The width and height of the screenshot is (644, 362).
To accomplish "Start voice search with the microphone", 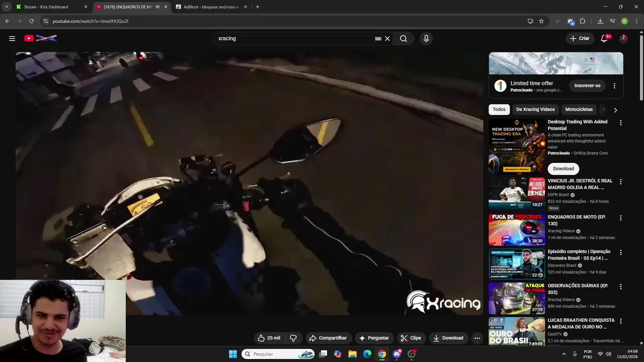I will tap(426, 38).
